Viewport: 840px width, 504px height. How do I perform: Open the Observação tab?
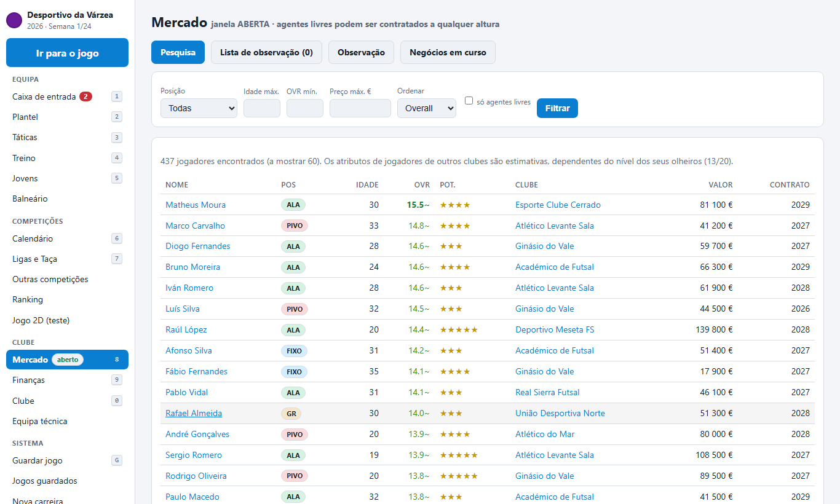(361, 52)
